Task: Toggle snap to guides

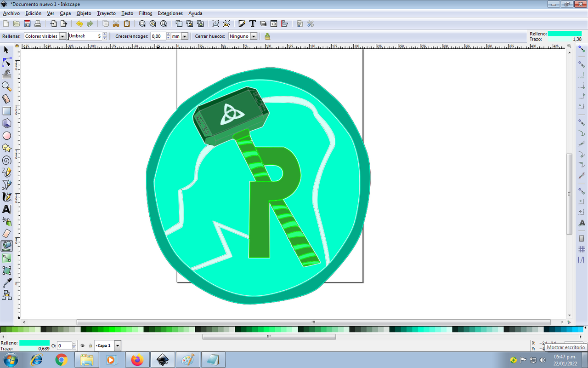Action: click(582, 260)
